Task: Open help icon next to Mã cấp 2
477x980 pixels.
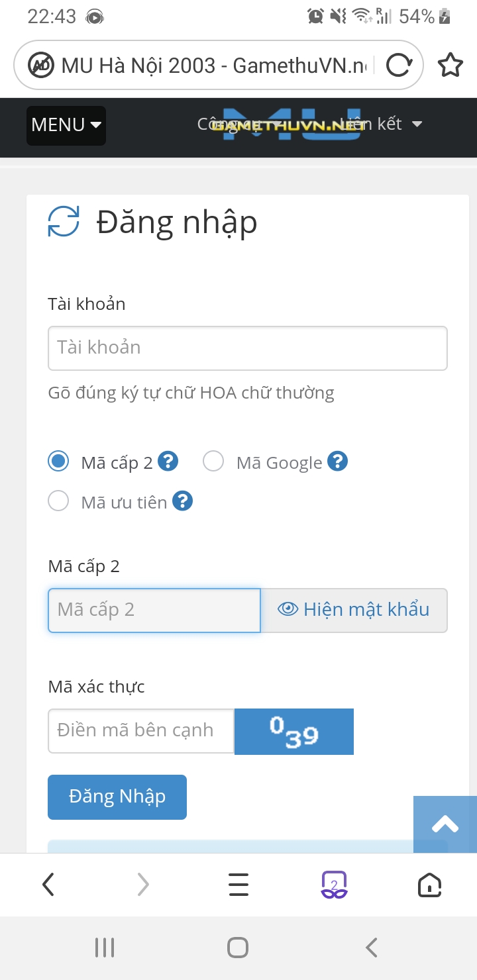Action: coord(168,461)
